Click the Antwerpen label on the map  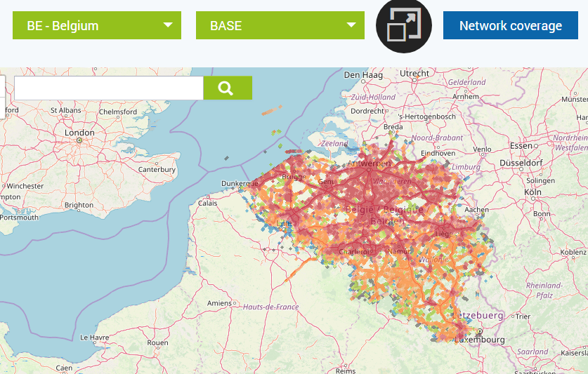369,163
